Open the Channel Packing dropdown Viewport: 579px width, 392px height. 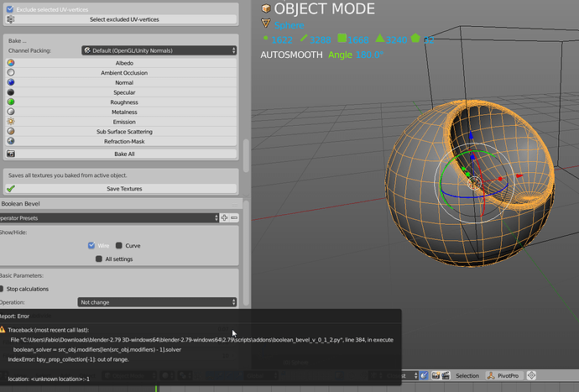tap(159, 50)
